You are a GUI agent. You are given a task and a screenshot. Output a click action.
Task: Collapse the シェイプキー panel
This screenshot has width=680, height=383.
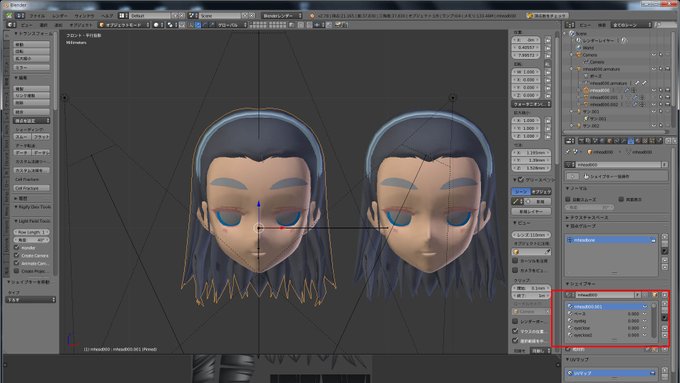click(x=581, y=284)
